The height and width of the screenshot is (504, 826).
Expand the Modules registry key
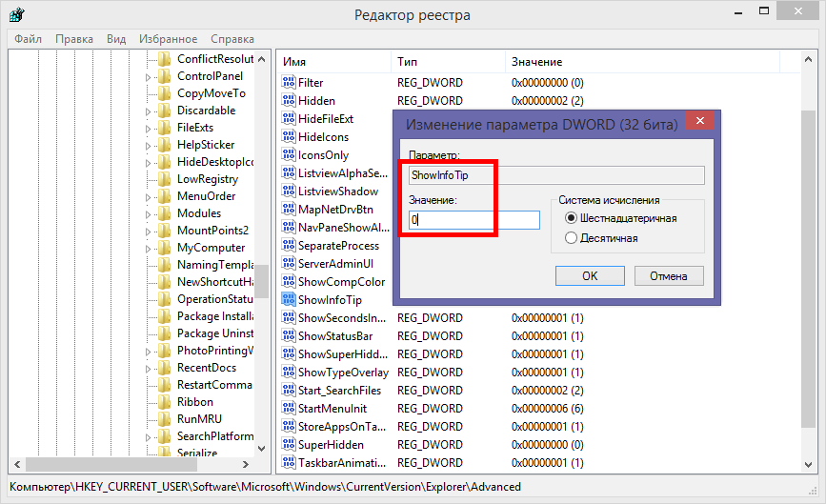pos(149,213)
